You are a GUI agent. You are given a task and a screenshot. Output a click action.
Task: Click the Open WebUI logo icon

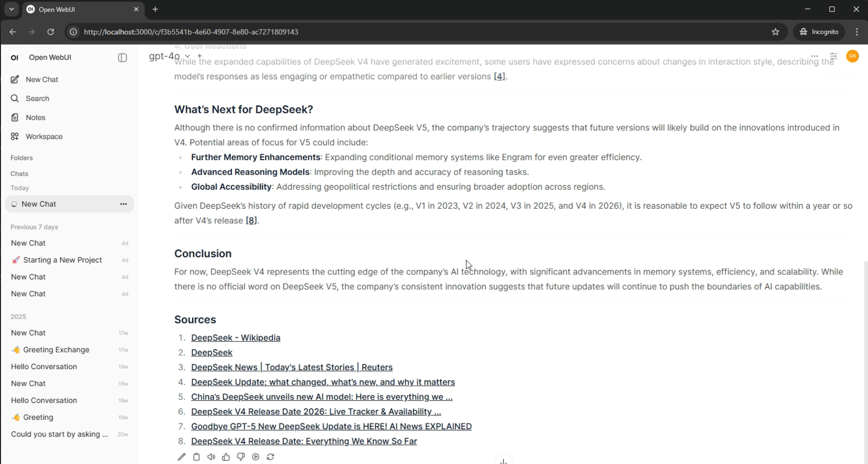pos(15,58)
